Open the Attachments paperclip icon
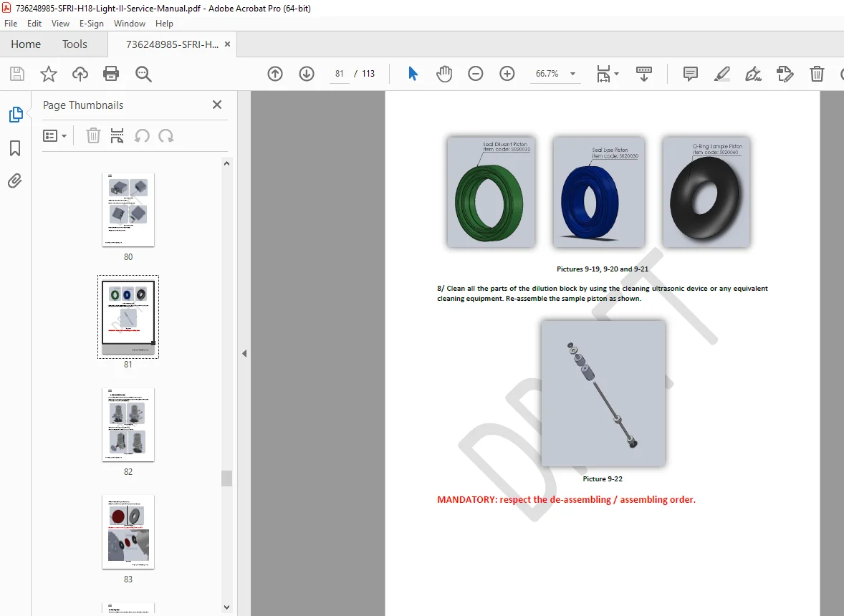 (x=15, y=181)
